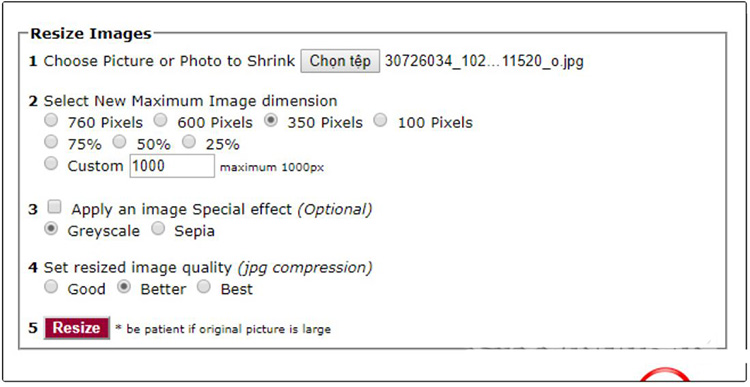
Task: Click the selected file name 30726034 text
Action: coord(484,61)
